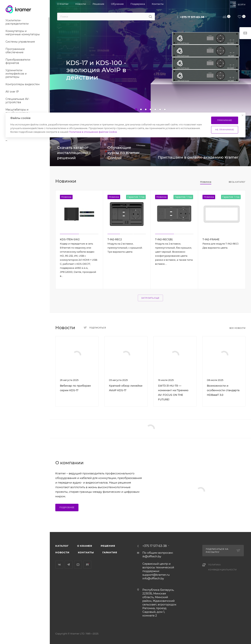Viewport: 251px width, 644px height.
Task: Open Обучающие курсы по Kramer Control banner
Action: coord(125,152)
